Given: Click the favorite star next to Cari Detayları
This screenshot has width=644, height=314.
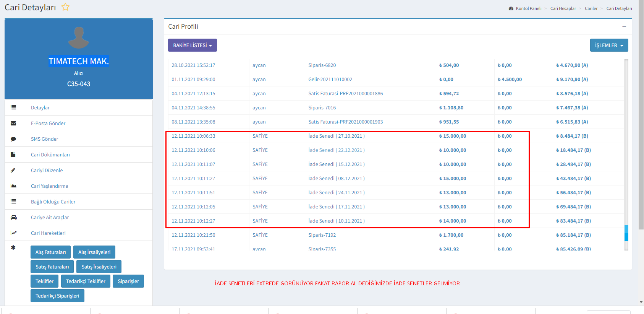Looking at the screenshot, I should [65, 7].
